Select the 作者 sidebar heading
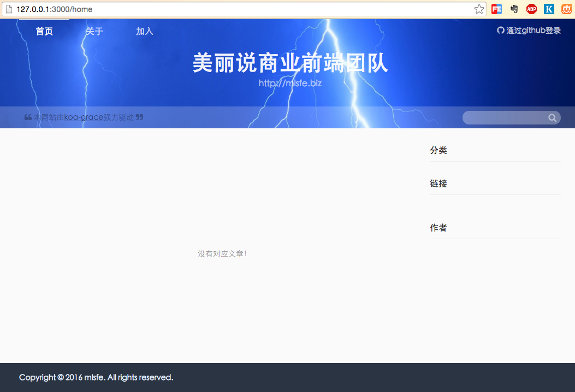575x392 pixels. coord(438,228)
